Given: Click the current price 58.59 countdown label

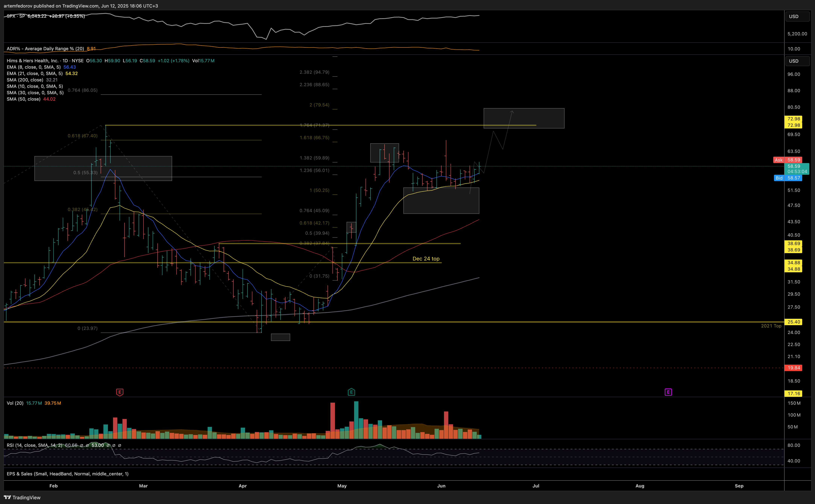Looking at the screenshot, I should (x=797, y=169).
